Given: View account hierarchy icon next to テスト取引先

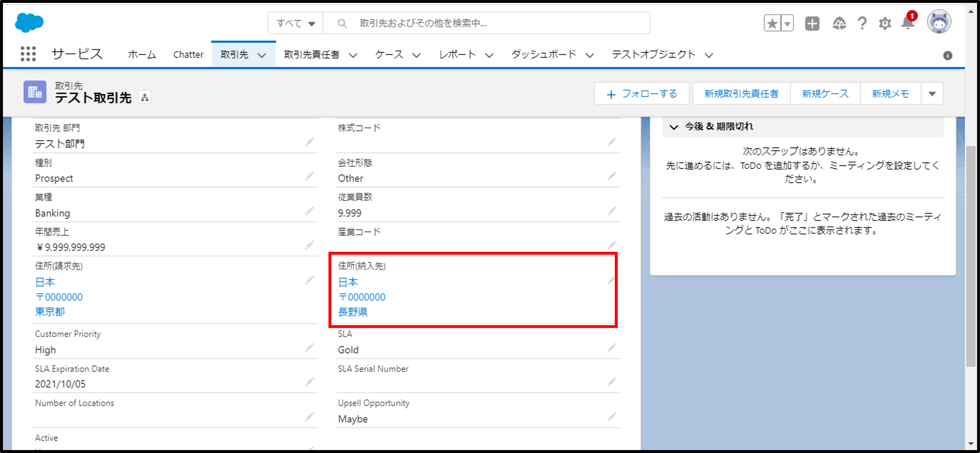Looking at the screenshot, I should click(x=145, y=98).
